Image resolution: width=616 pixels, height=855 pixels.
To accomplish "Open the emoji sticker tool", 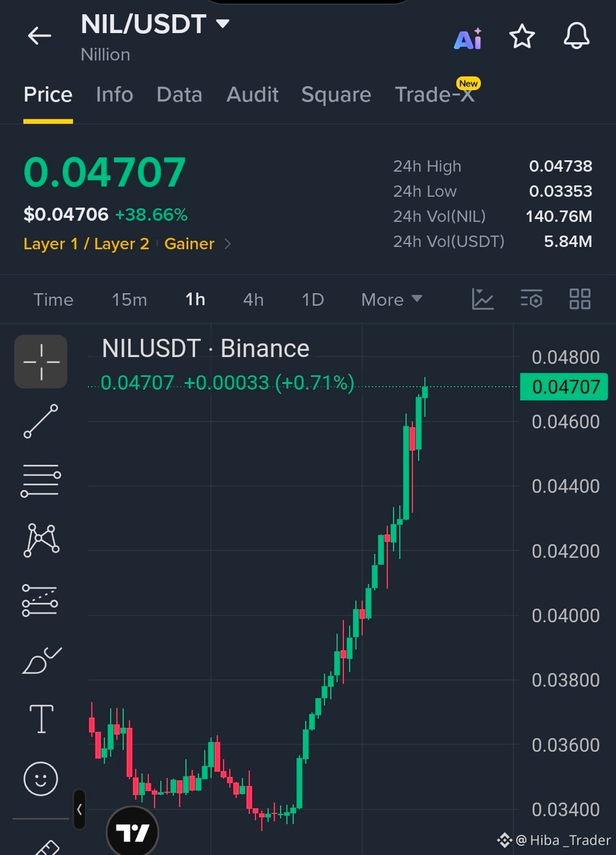I will [40, 779].
